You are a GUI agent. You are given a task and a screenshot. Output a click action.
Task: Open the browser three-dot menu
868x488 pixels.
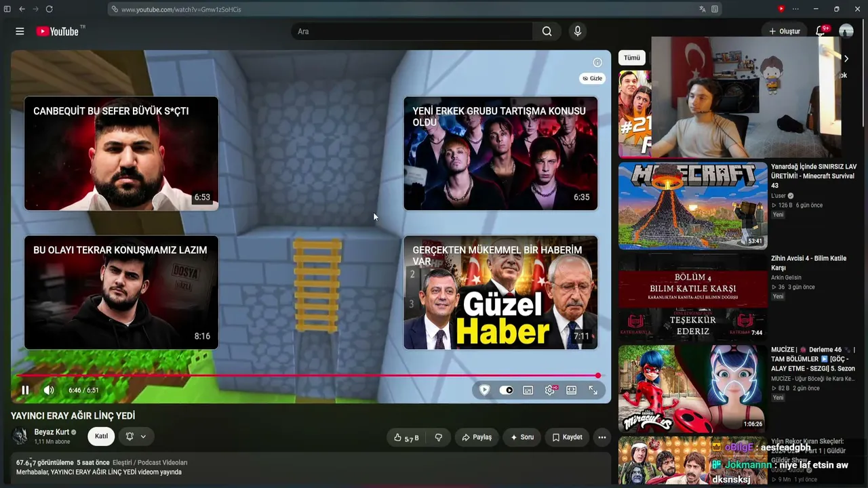click(795, 9)
